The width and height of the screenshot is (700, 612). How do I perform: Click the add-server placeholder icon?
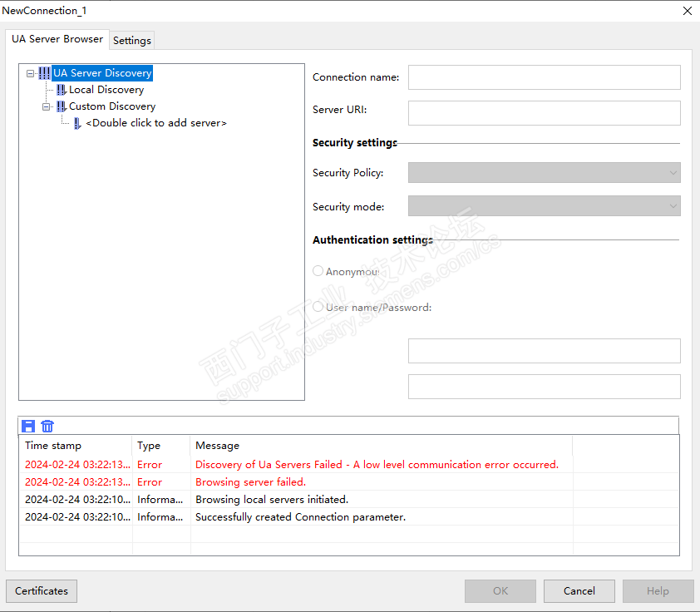(77, 123)
